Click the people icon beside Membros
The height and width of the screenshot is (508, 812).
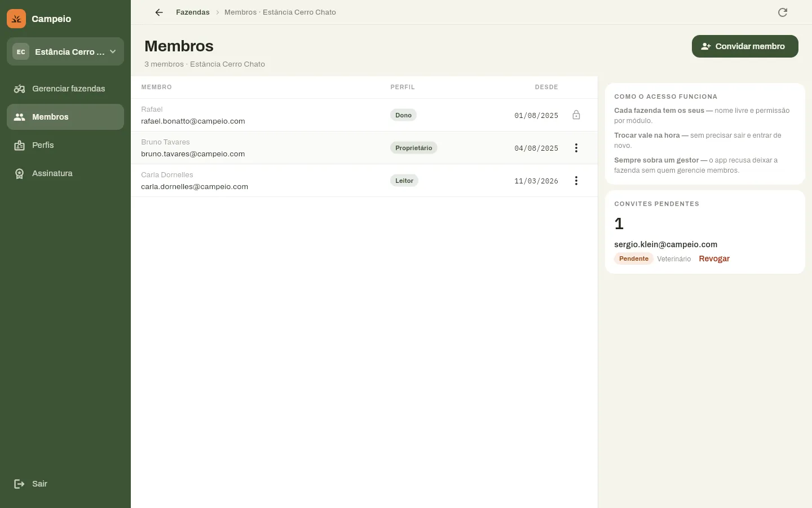coord(20,117)
